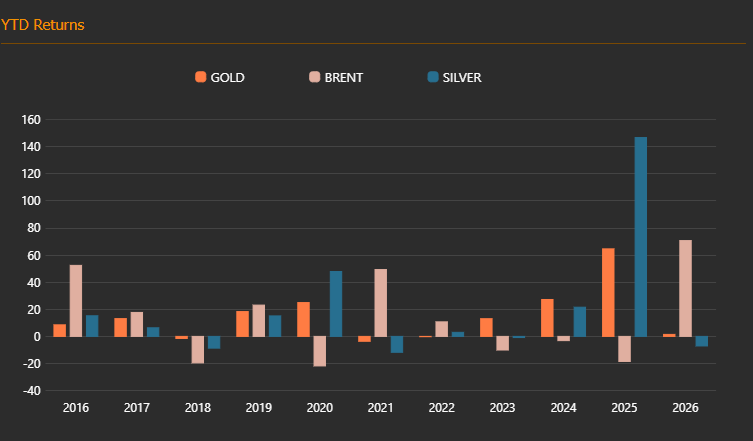753x441 pixels.
Task: Select the GOLD bar for 2023
Action: [486, 327]
